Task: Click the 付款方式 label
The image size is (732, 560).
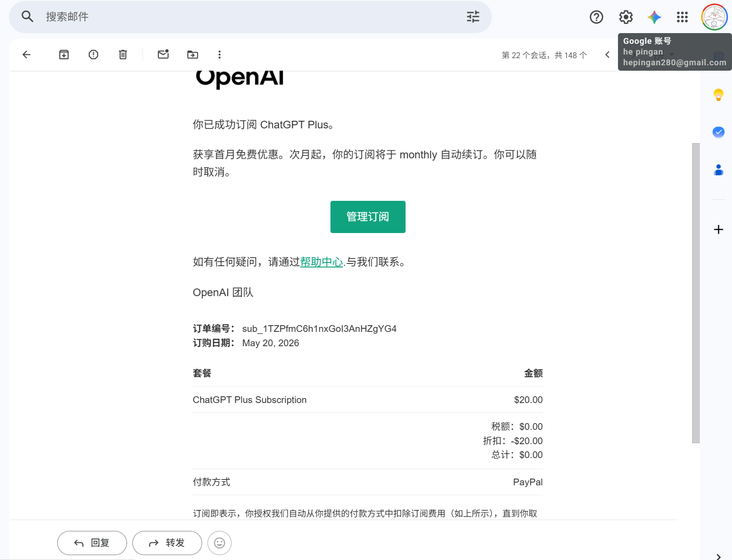Action: click(212, 482)
